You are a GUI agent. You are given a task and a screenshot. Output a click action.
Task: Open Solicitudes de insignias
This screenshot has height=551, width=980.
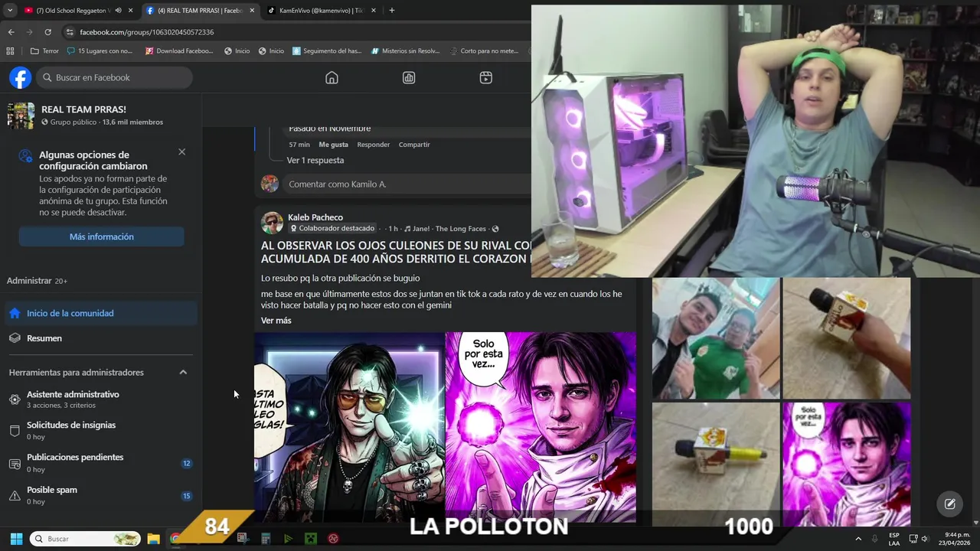[x=101, y=430]
